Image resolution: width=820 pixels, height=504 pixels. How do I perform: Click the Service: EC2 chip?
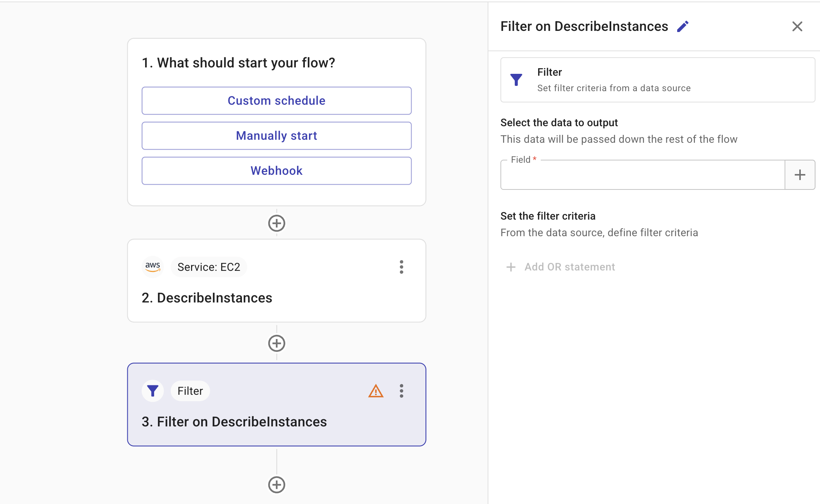(x=209, y=267)
